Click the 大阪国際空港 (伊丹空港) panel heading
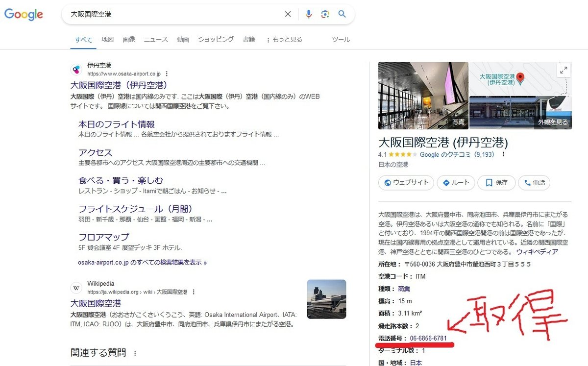Image resolution: width=588 pixels, height=366 pixels. (443, 143)
